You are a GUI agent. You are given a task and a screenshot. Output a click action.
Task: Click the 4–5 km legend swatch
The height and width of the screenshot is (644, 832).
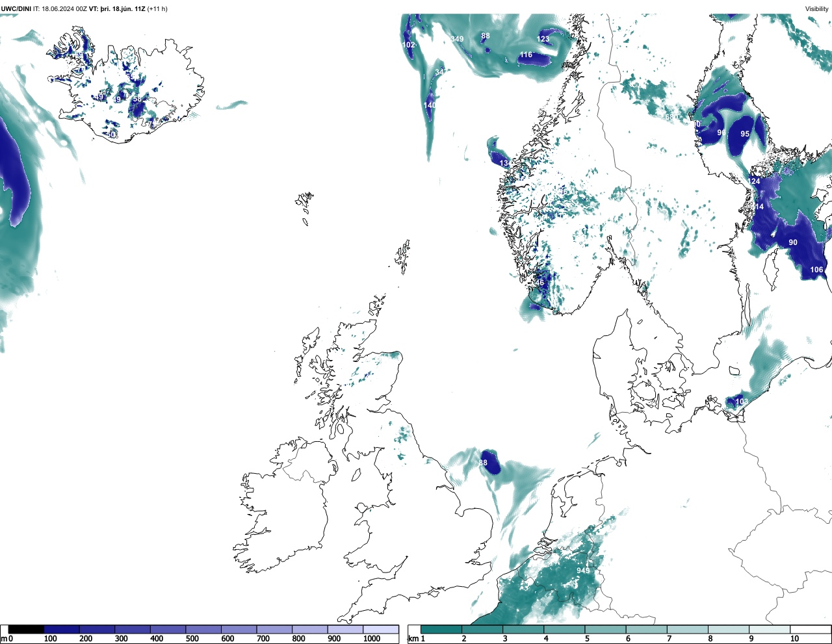click(x=564, y=629)
